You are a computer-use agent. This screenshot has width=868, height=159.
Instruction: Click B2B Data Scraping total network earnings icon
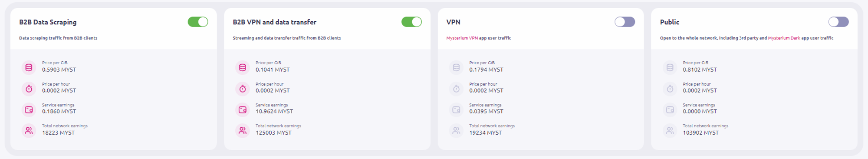[x=29, y=130]
